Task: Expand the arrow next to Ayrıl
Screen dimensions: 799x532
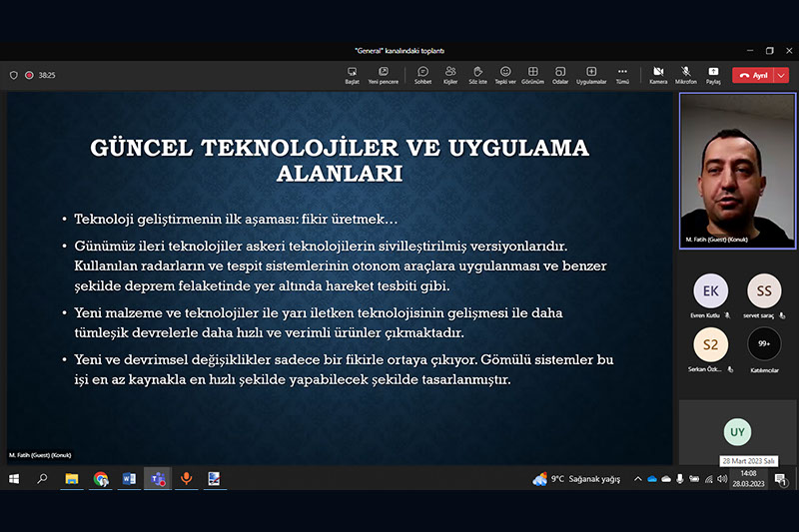Action: pos(782,75)
